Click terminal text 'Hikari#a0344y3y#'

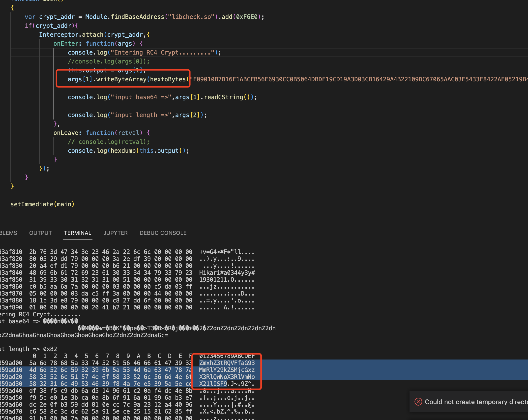tap(227, 272)
